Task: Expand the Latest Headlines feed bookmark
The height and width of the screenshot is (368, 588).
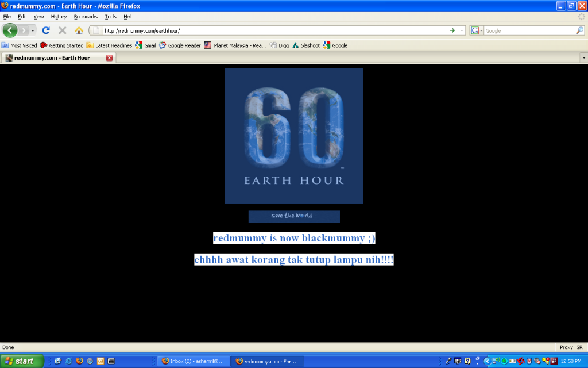Action: point(109,45)
